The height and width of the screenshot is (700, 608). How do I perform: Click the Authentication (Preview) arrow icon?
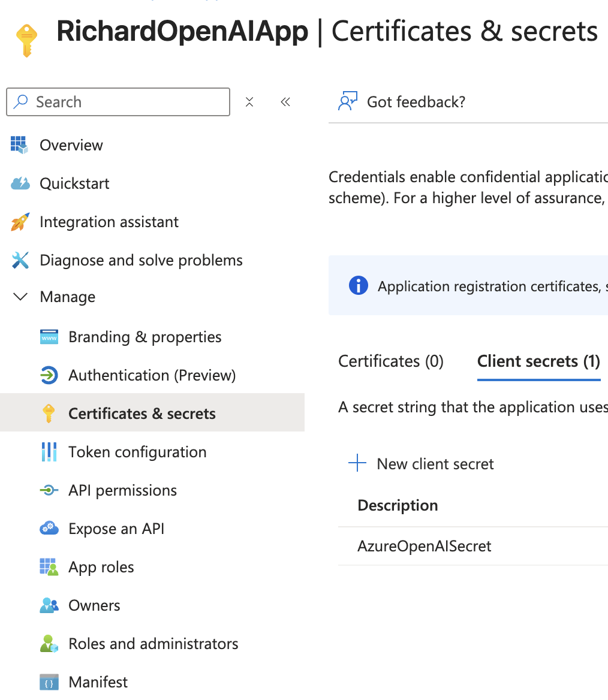click(49, 375)
